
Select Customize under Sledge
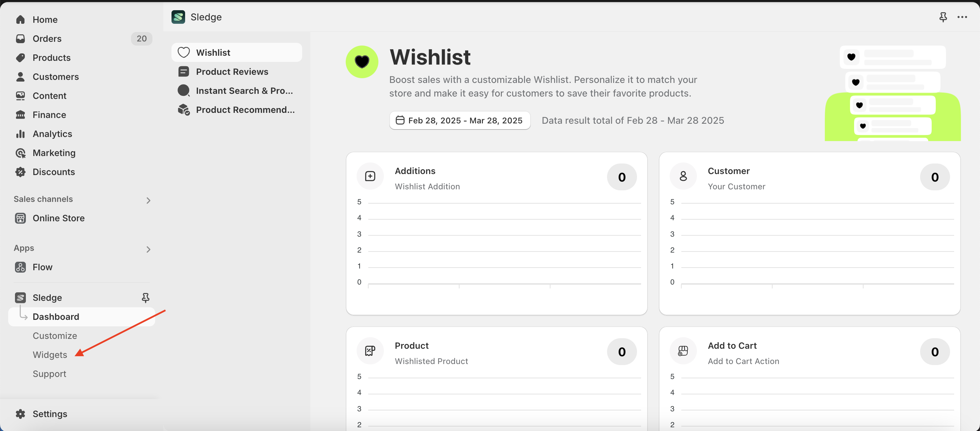point(55,335)
